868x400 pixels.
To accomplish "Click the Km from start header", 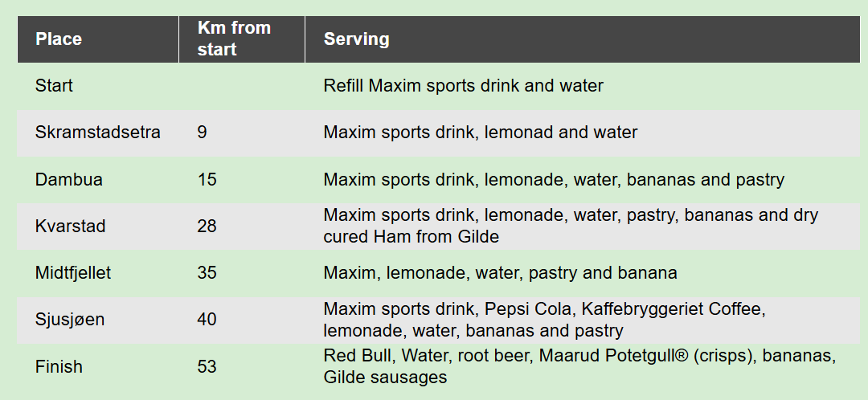I will click(234, 39).
